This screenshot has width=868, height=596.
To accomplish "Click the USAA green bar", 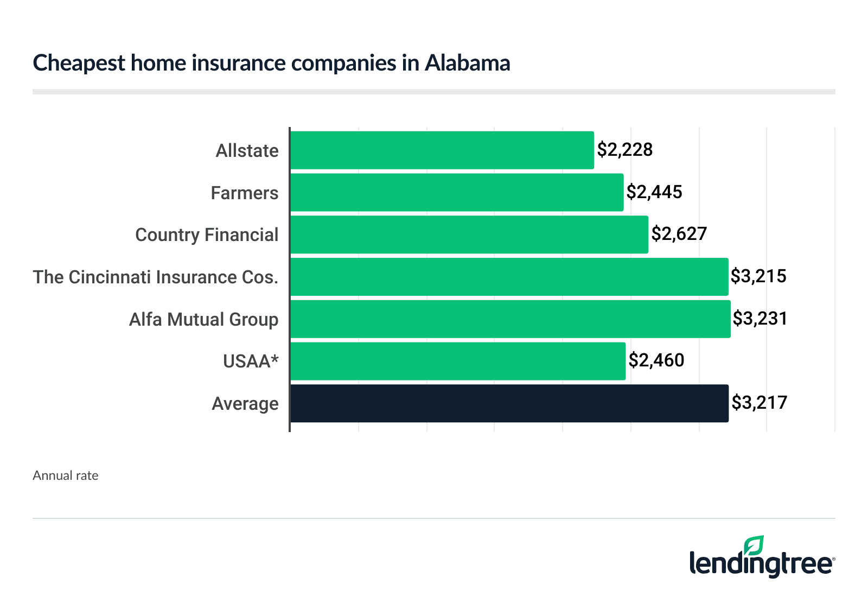I will 458,361.
